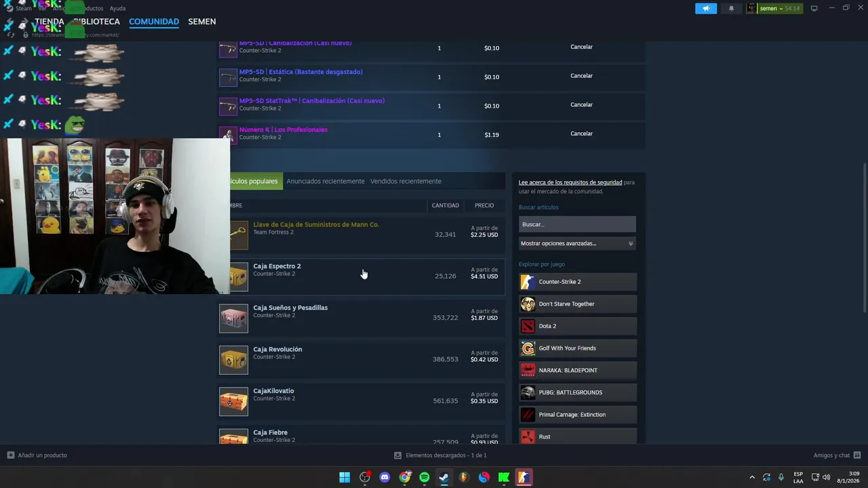Open the Windows Start menu

pos(344,477)
